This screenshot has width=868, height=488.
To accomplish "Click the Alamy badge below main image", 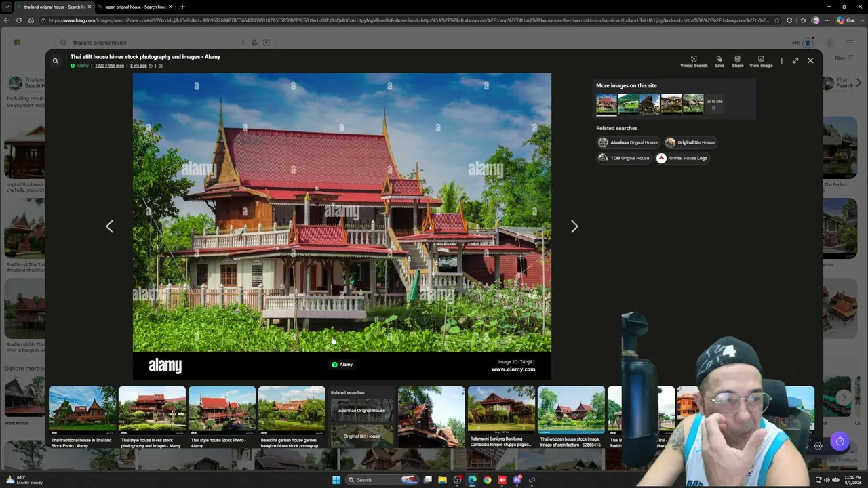I will pyautogui.click(x=342, y=365).
